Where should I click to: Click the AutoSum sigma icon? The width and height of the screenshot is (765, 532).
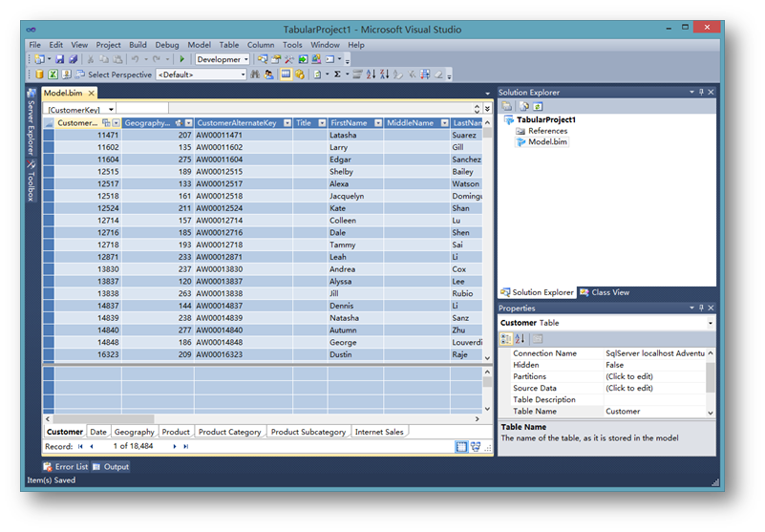pyautogui.click(x=337, y=74)
